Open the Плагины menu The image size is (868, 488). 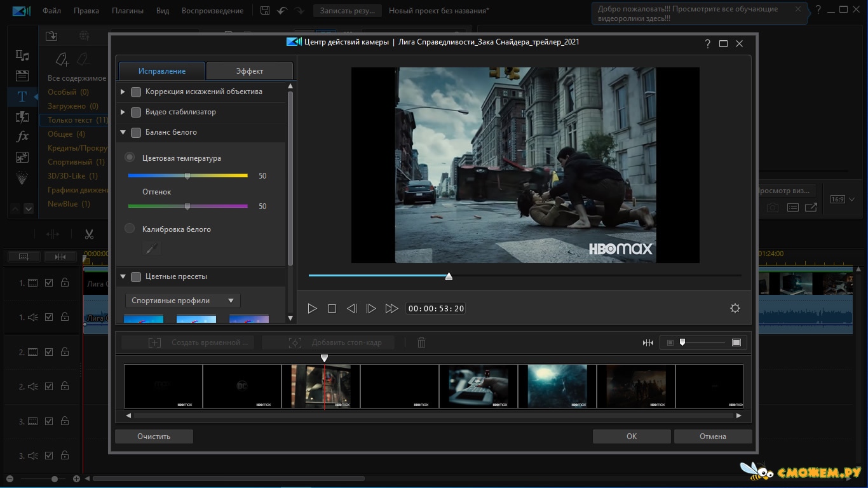(x=128, y=11)
